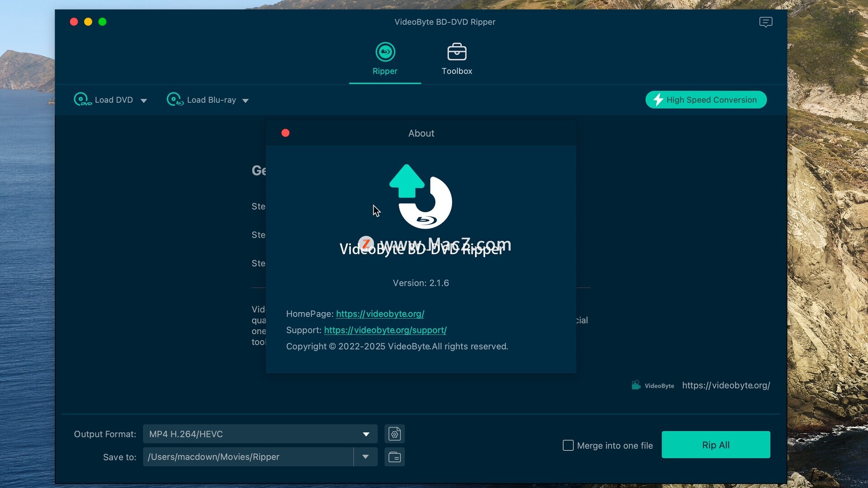This screenshot has width=868, height=488.
Task: Expand the Load DVD dropdown arrow
Action: pos(144,100)
